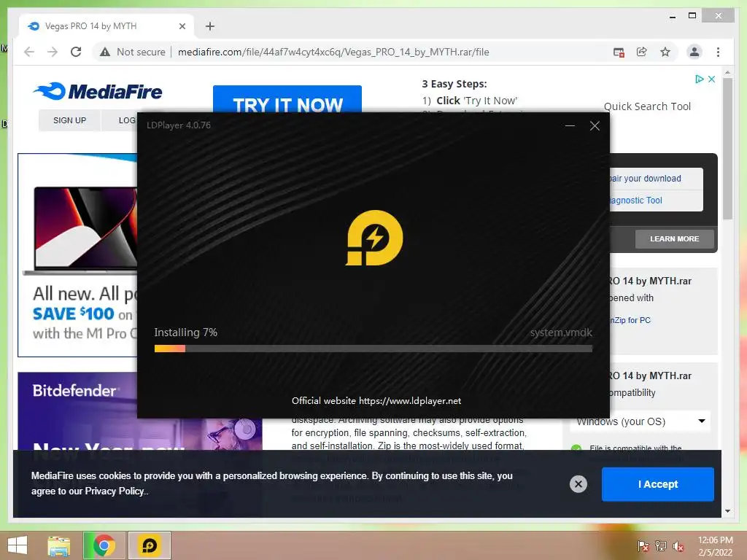The width and height of the screenshot is (747, 560).
Task: Click the page vertical scrollbar
Action: coord(727,149)
